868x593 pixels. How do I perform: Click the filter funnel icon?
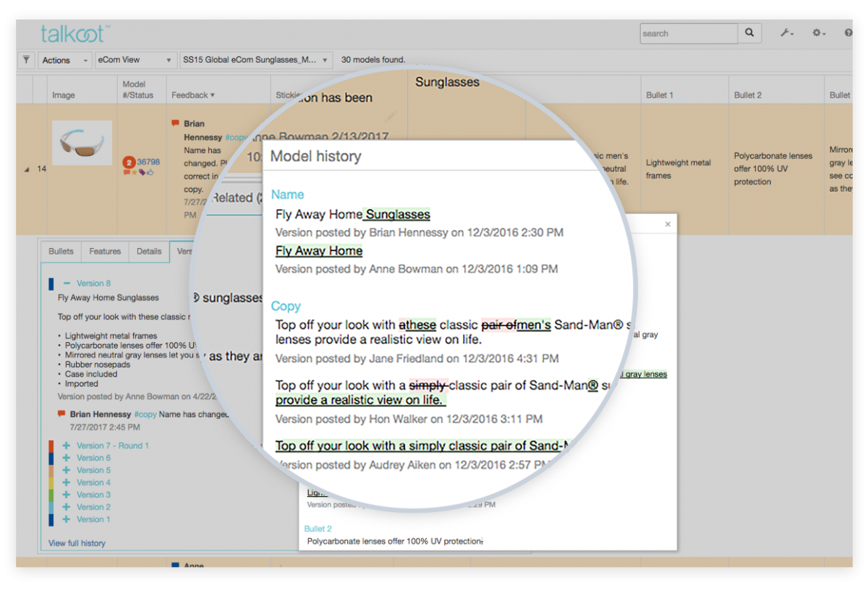pyautogui.click(x=26, y=60)
